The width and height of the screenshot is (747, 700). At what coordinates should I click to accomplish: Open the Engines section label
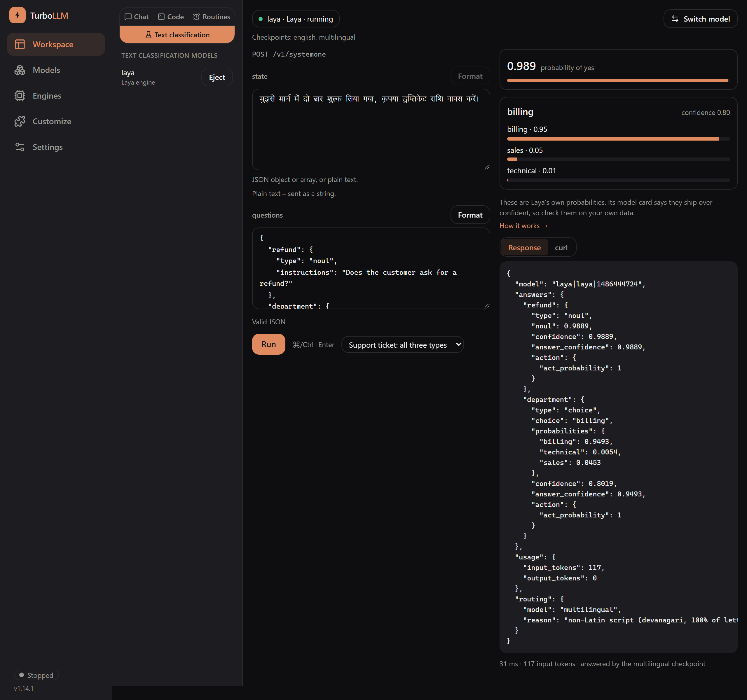(47, 96)
